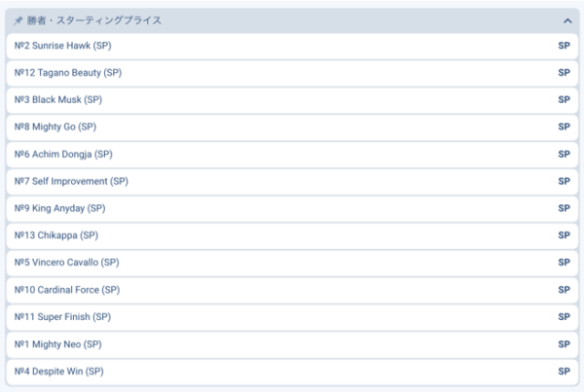Select SP price for №2 Sunrise Hawk

[x=564, y=46]
